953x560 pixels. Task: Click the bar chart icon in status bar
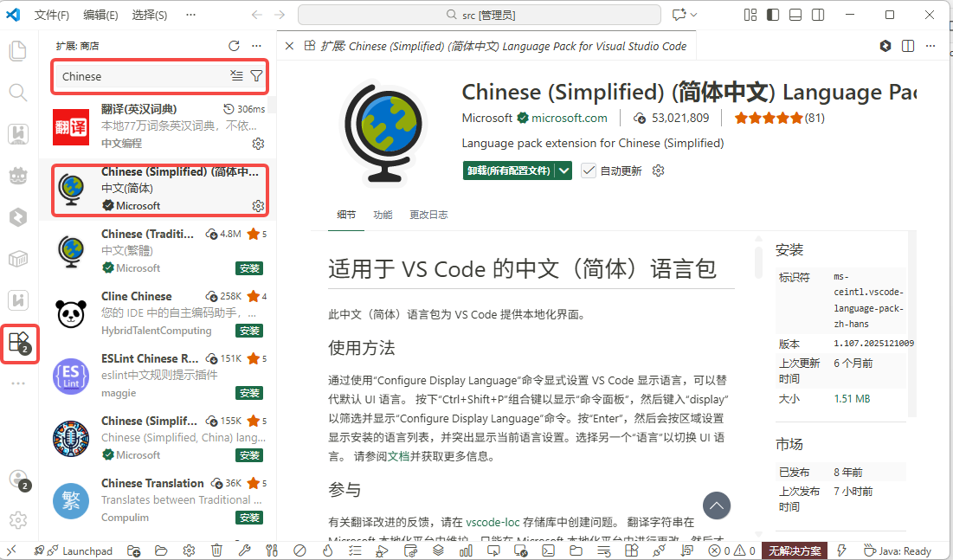[466, 550]
